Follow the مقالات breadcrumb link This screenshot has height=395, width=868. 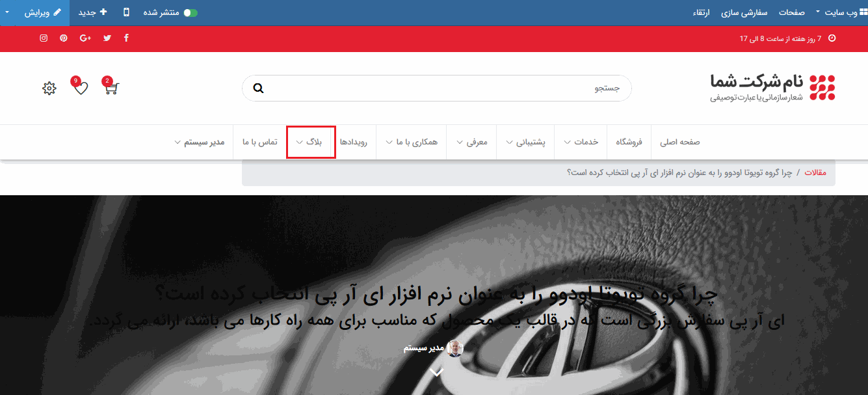815,173
